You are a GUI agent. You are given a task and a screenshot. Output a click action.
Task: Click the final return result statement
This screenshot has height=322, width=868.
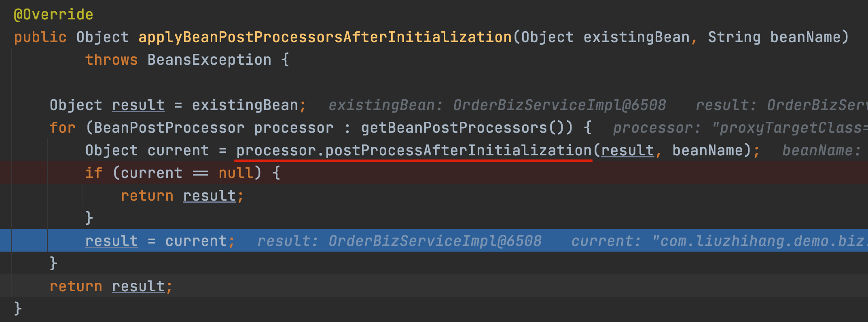click(x=111, y=286)
